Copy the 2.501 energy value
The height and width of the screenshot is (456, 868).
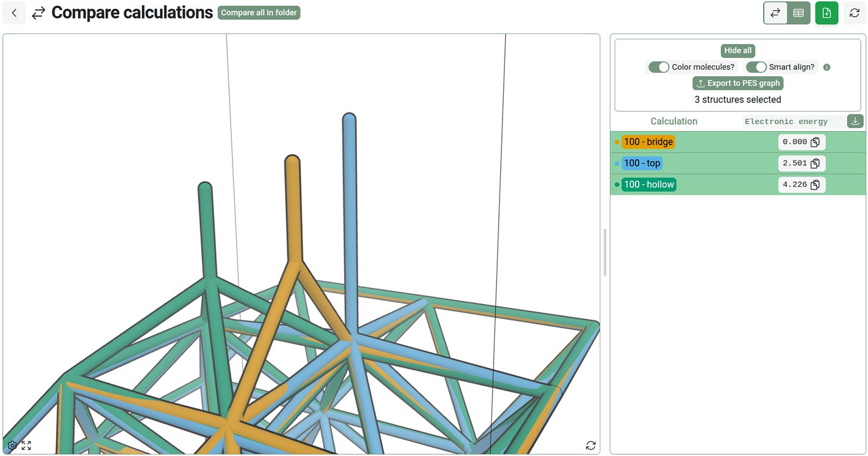(815, 163)
